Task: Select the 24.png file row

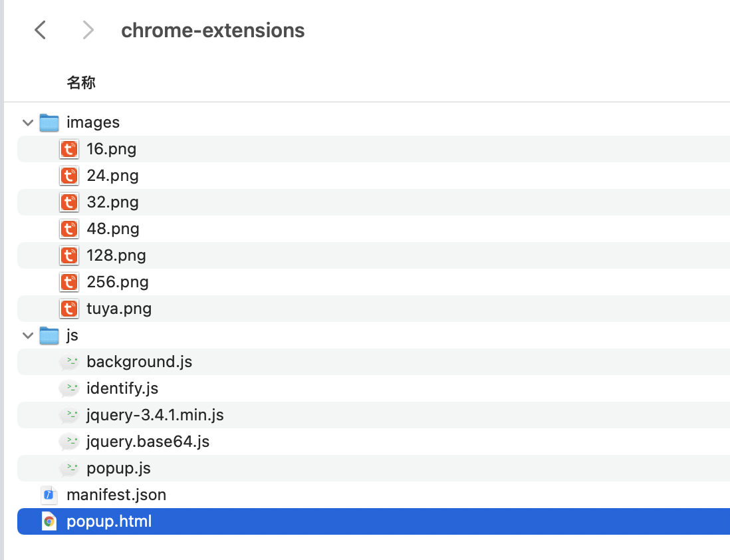Action: pos(374,176)
